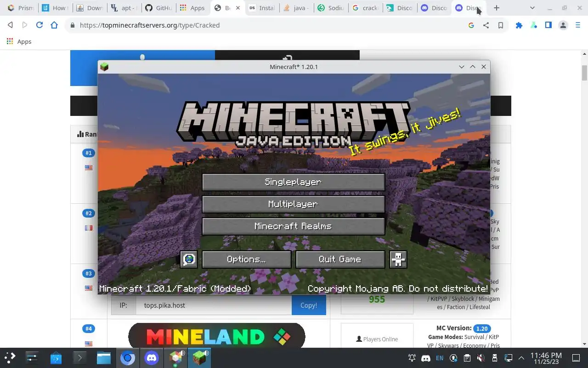Close the active browser tab

tap(237, 8)
